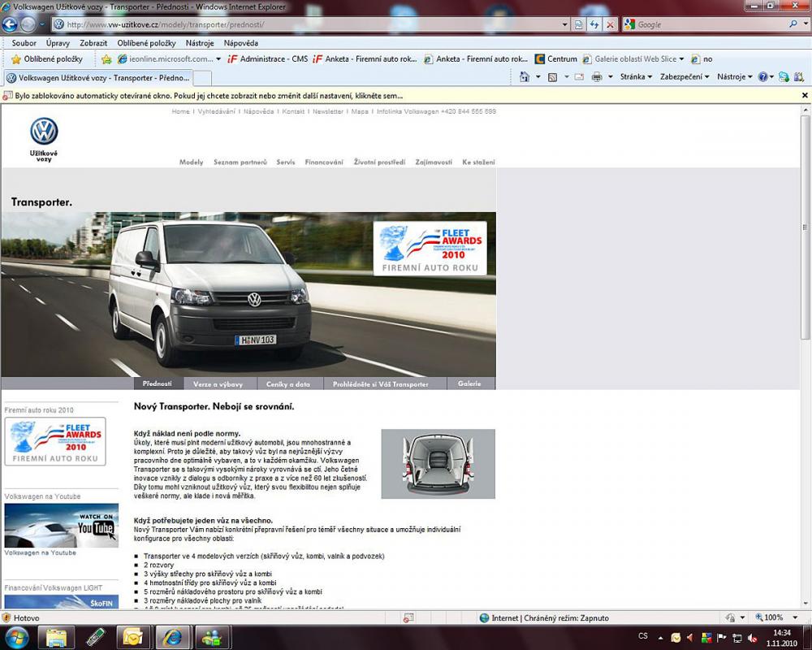Viewport: 812px width, 650px height.
Task: Click Seznam partnerů navigation link
Action: tap(240, 162)
